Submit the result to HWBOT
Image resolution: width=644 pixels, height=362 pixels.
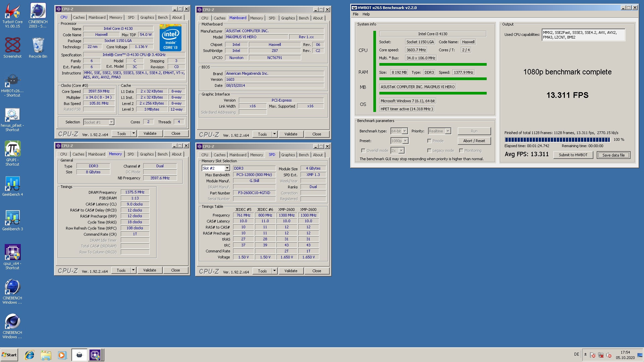[573, 155]
